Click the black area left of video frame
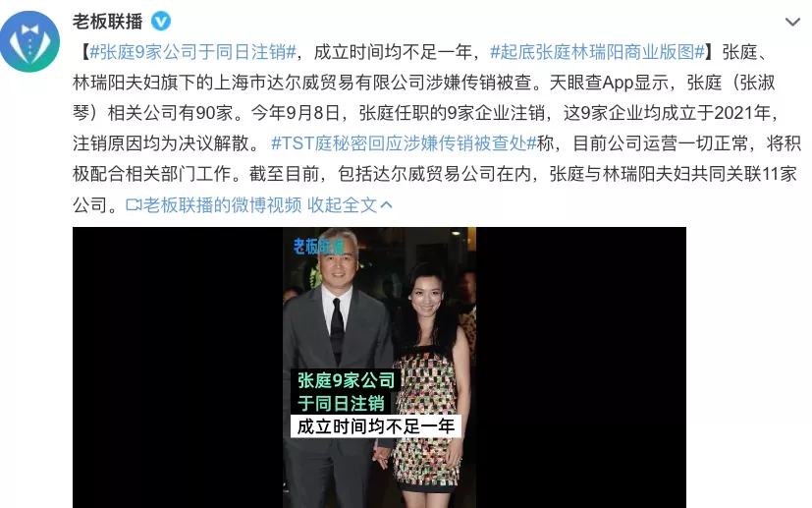 pos(178,367)
